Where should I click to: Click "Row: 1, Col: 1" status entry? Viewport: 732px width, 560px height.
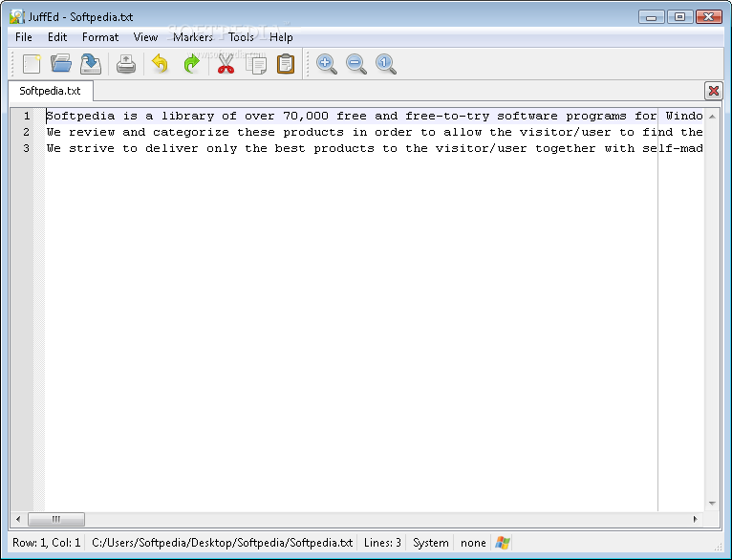click(x=46, y=543)
